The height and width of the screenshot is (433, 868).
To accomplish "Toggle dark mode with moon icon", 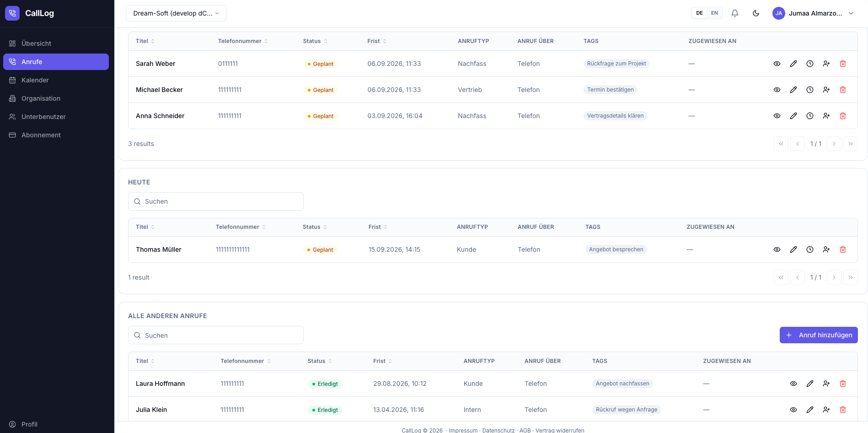I will click(756, 13).
